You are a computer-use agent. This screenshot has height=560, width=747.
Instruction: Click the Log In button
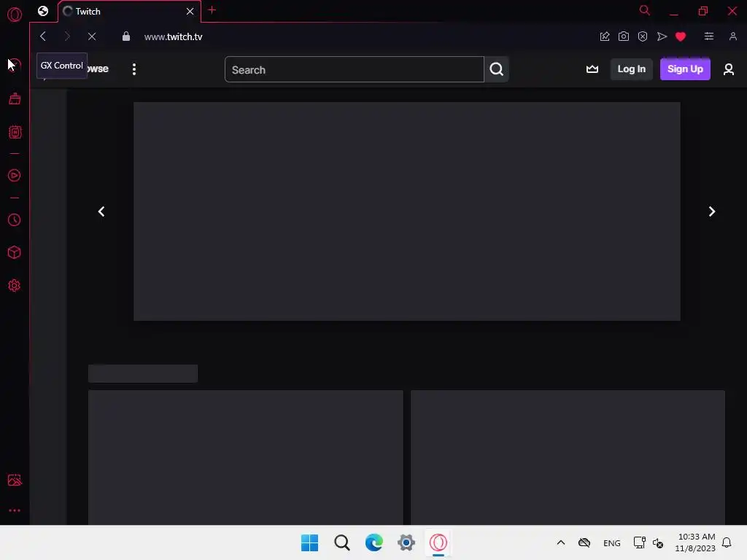pyautogui.click(x=631, y=69)
